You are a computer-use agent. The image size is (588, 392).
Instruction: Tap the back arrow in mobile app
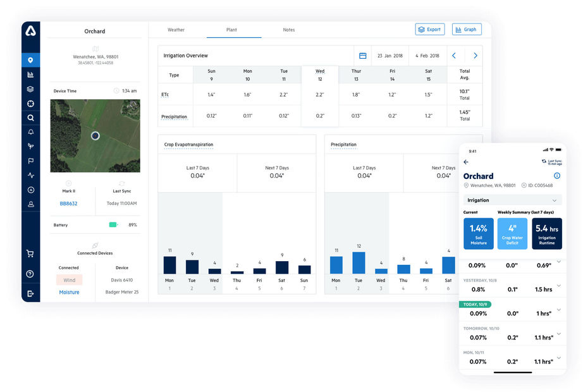[466, 162]
